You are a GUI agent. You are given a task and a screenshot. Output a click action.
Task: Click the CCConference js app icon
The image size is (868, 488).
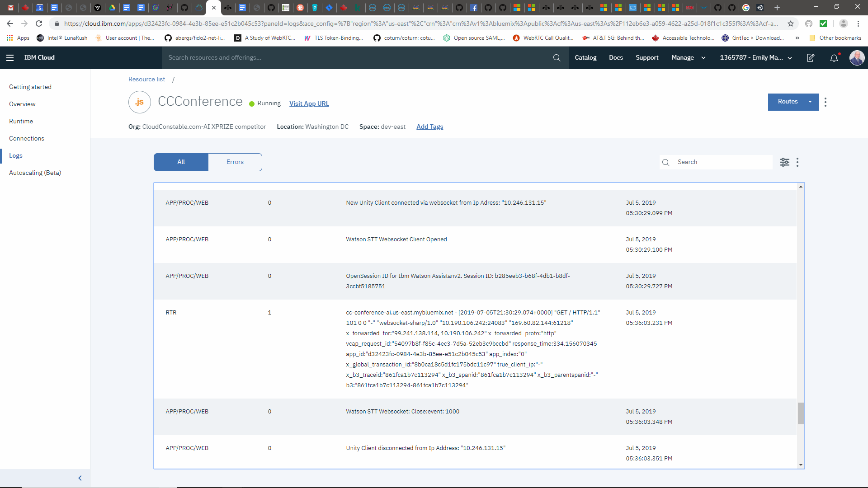pos(139,102)
